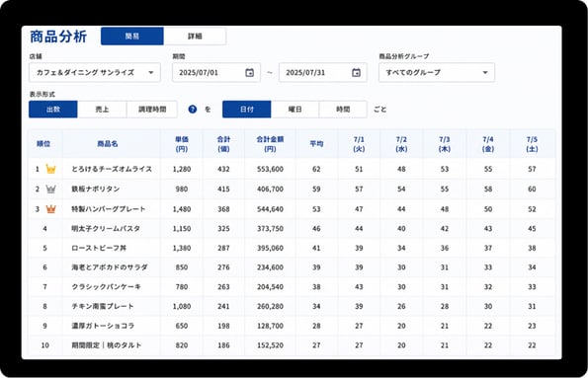
Task: Select the 売上 display format
Action: click(x=102, y=109)
